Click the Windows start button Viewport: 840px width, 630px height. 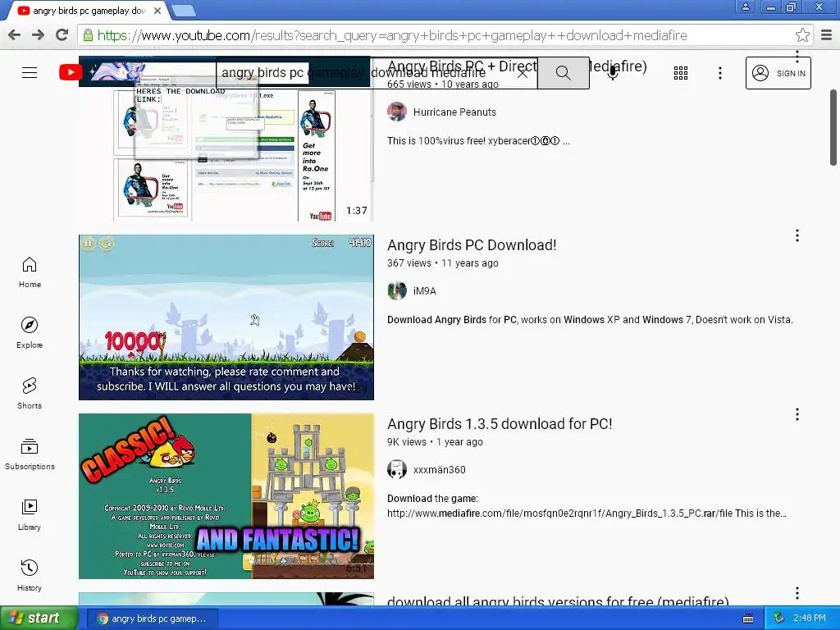(x=39, y=618)
